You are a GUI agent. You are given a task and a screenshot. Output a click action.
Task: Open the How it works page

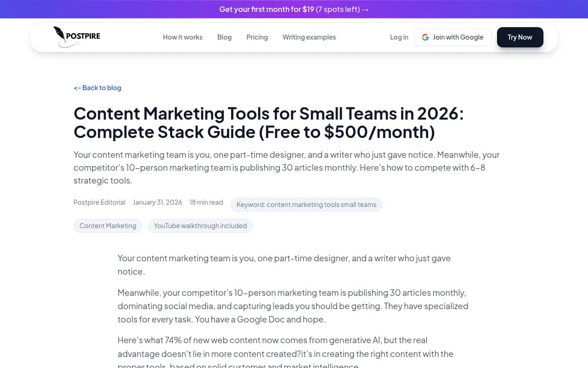pyautogui.click(x=182, y=37)
